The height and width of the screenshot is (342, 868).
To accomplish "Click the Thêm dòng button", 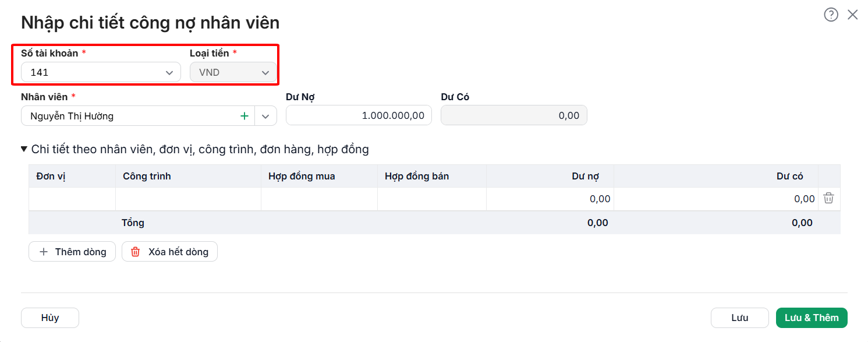I will (72, 252).
